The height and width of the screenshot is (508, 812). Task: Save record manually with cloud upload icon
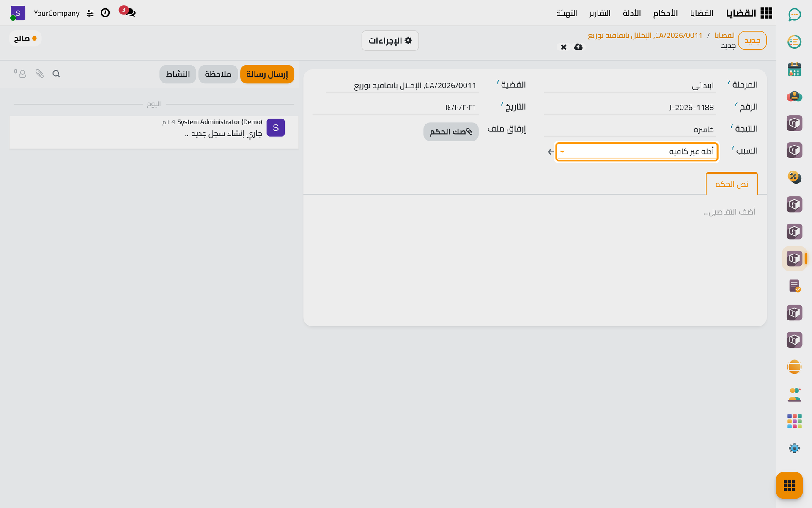(578, 47)
